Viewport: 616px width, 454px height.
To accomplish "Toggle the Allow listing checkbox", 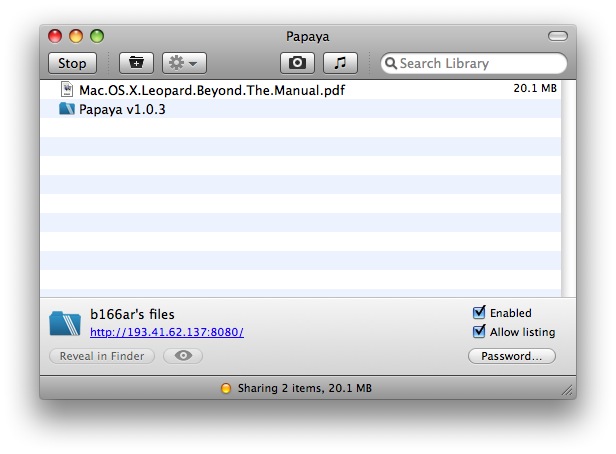I will (x=479, y=331).
